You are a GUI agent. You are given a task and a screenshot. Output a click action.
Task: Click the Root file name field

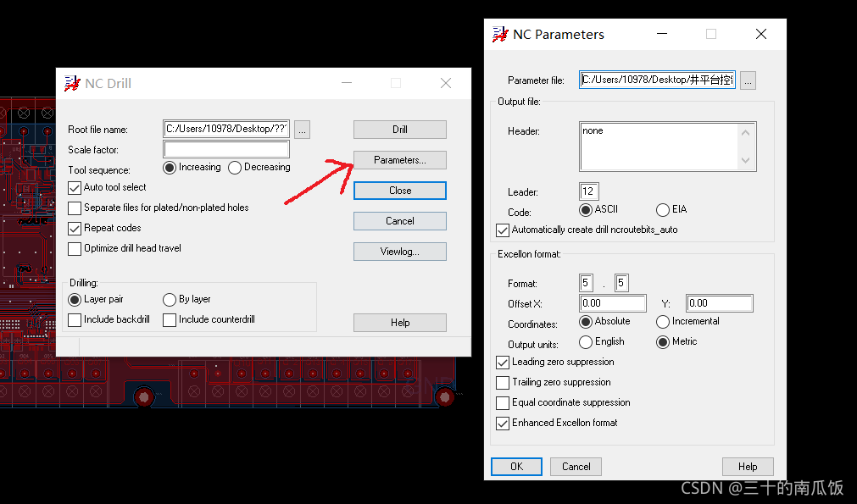coord(226,130)
